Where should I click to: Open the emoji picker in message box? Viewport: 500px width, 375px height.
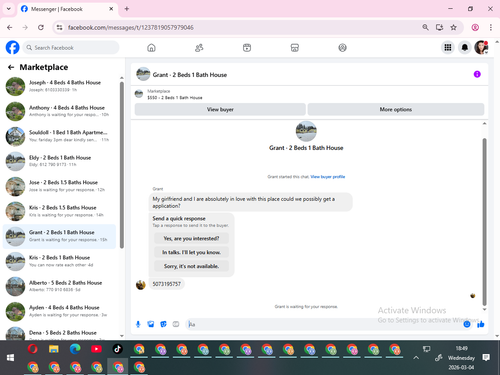[x=467, y=324]
